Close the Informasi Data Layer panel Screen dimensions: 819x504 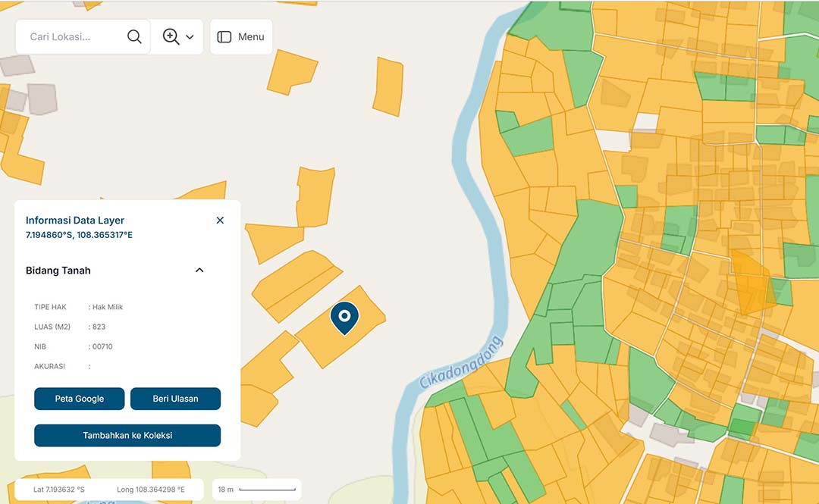[220, 221]
